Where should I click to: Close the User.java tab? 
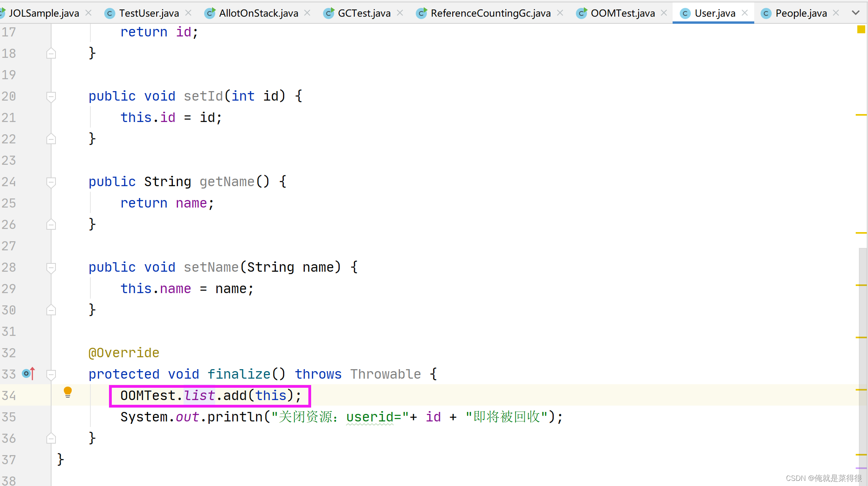[745, 13]
